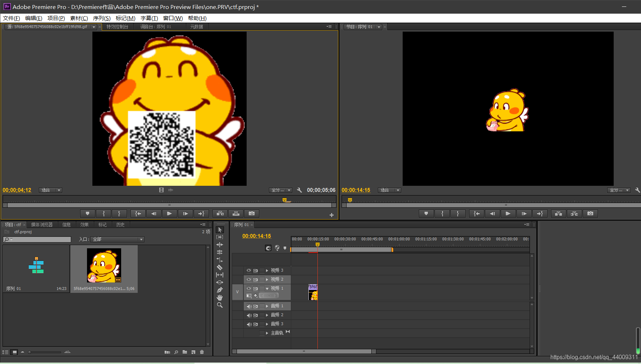This screenshot has width=641, height=364.
Task: Toggle visibility eye of Video 3 track
Action: click(x=248, y=270)
